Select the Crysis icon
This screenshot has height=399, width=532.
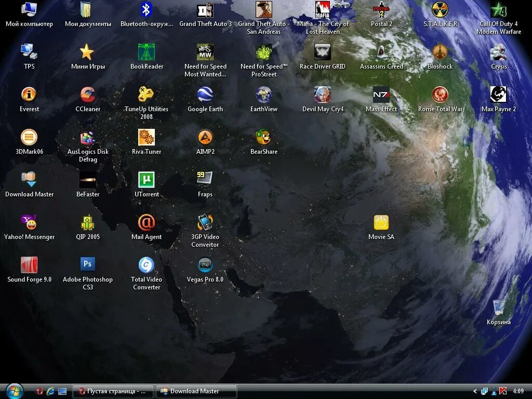(499, 52)
